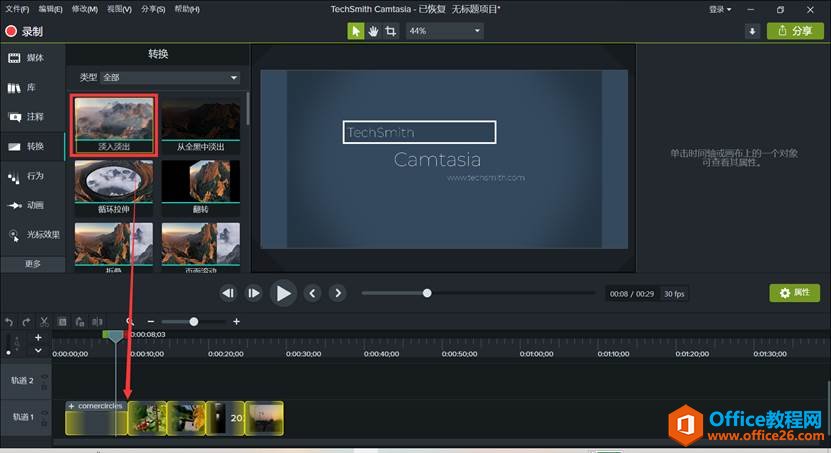Screen dimensions: 831x453
Task: Open the 注释 annotations panel
Action: point(32,117)
